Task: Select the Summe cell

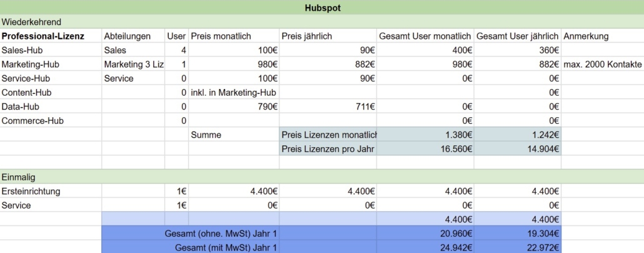Action: pos(206,135)
